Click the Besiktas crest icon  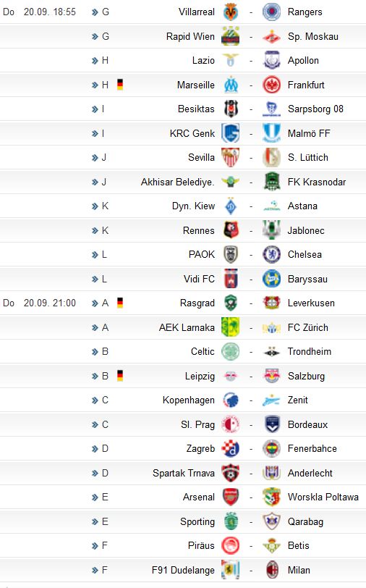[x=231, y=109]
